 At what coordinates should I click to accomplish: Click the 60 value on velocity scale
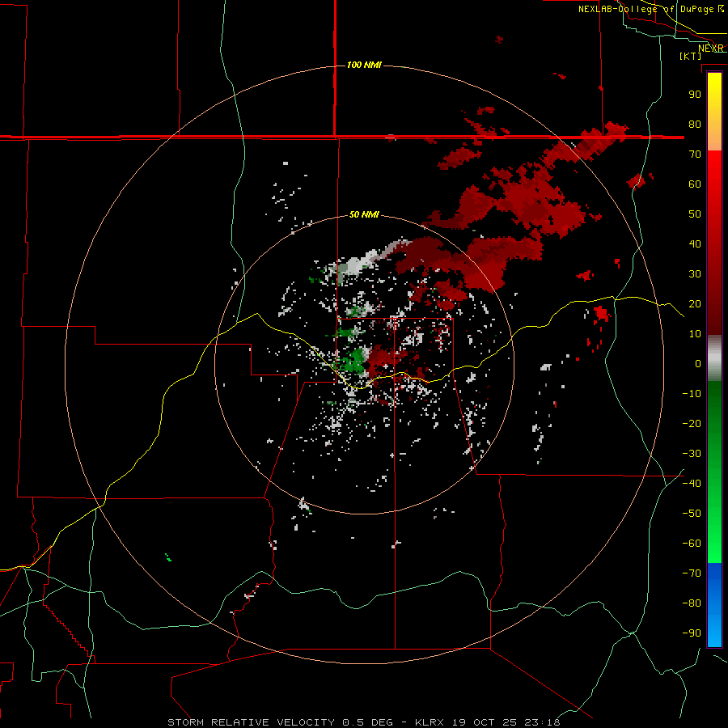pos(695,184)
